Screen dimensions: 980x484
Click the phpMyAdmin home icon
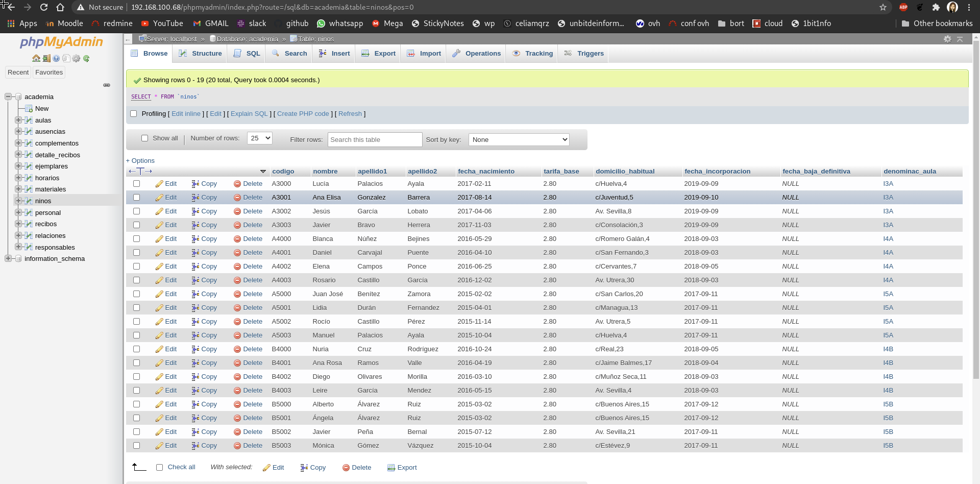click(x=36, y=59)
